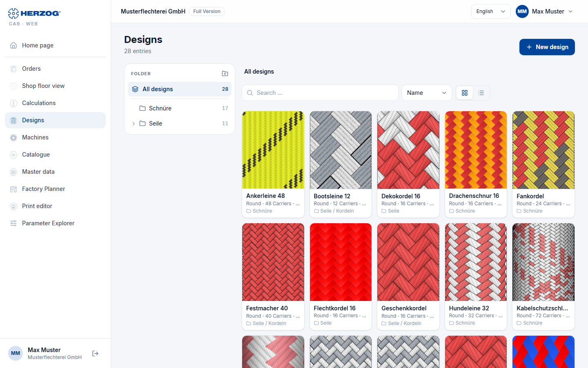The image size is (588, 368).
Task: Click the New design button
Action: [547, 47]
